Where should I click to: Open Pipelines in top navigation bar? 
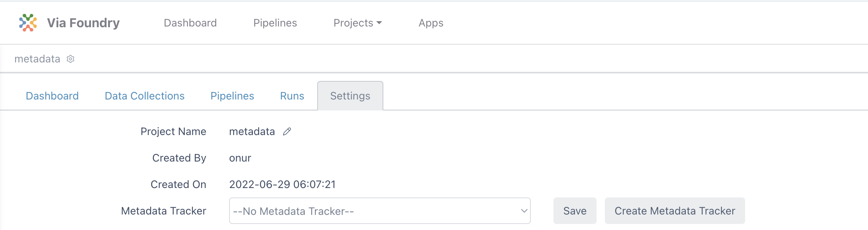[x=275, y=23]
